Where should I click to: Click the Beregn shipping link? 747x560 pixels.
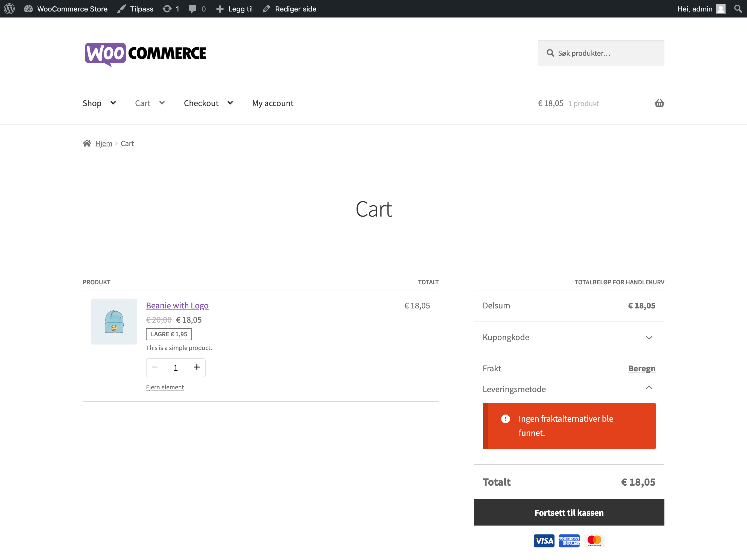pos(642,368)
